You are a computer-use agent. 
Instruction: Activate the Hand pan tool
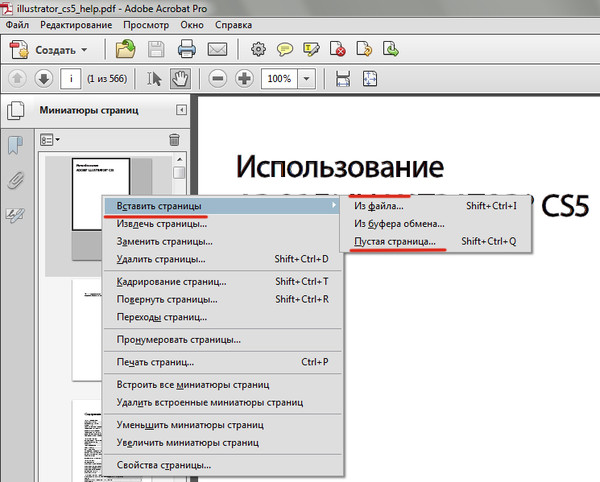pyautogui.click(x=180, y=79)
